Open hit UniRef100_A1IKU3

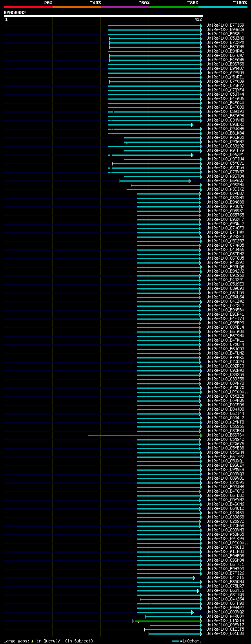pos(225,551)
